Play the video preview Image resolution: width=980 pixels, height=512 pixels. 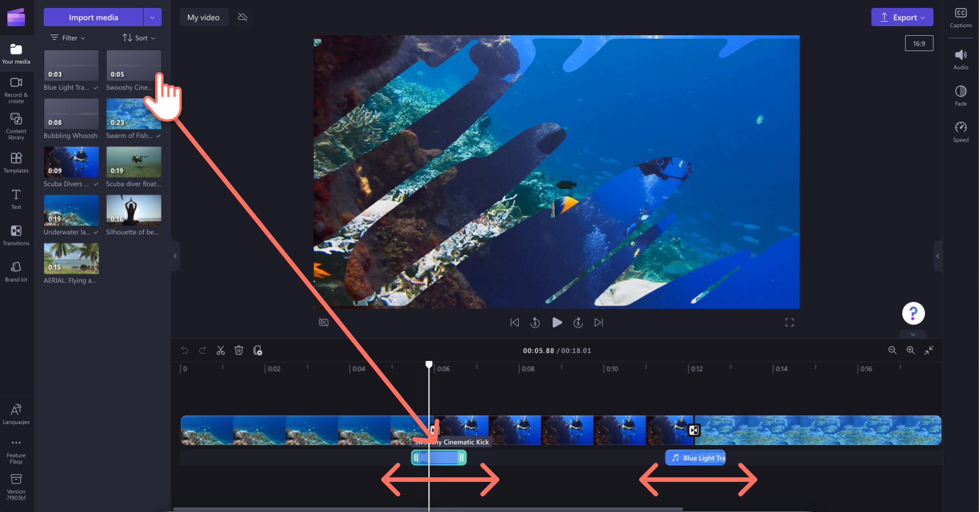pos(557,322)
